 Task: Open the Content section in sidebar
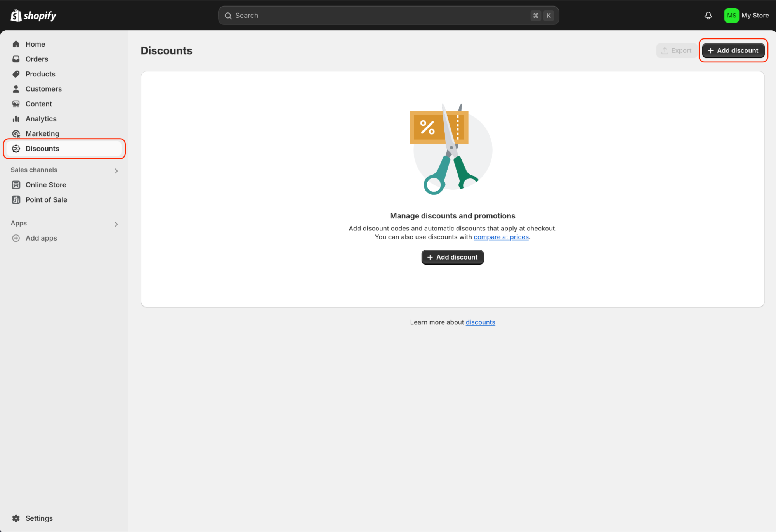(x=16, y=104)
